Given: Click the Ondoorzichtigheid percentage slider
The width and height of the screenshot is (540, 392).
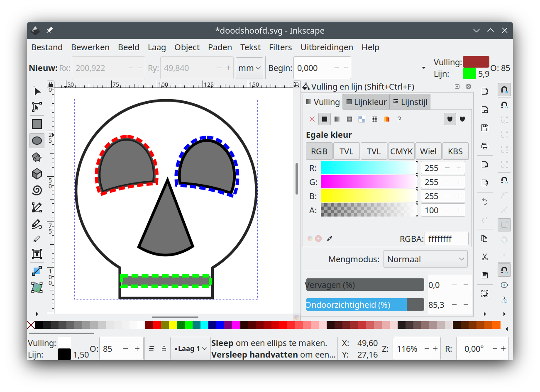Looking at the screenshot, I should coord(365,304).
